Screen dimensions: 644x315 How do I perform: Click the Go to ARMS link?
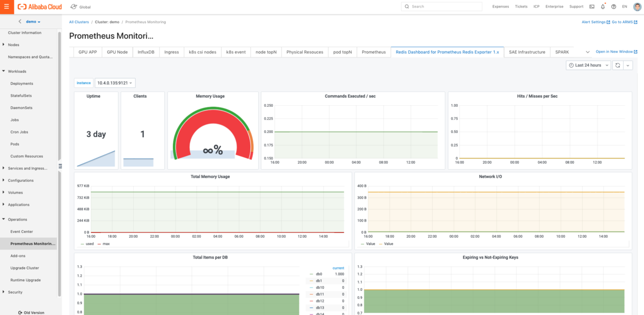(x=625, y=22)
